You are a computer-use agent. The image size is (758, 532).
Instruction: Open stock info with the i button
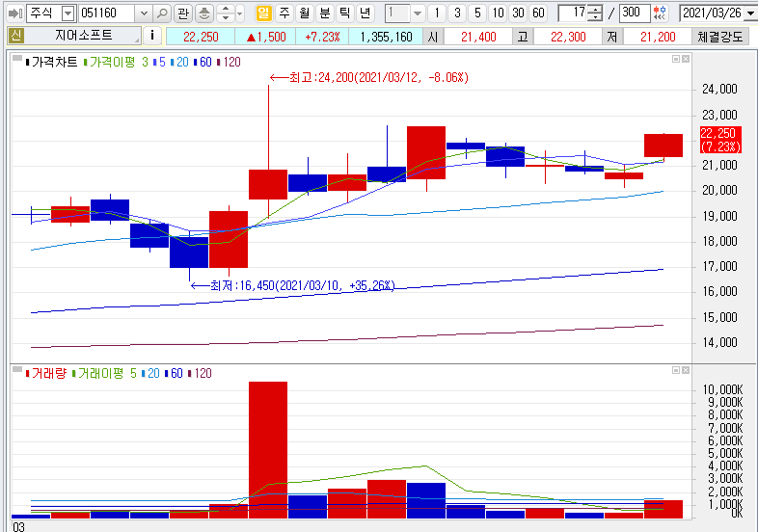152,36
